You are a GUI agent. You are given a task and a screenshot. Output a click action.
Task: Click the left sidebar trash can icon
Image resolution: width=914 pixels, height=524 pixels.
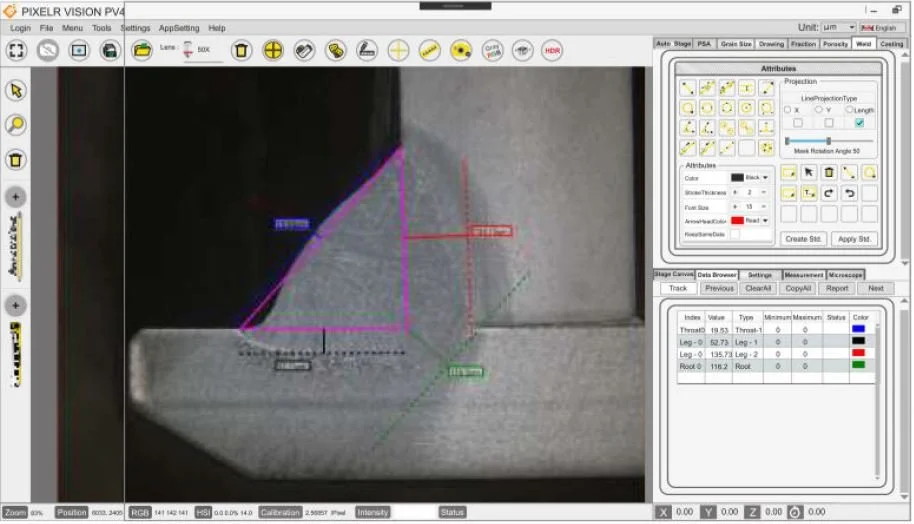[16, 160]
